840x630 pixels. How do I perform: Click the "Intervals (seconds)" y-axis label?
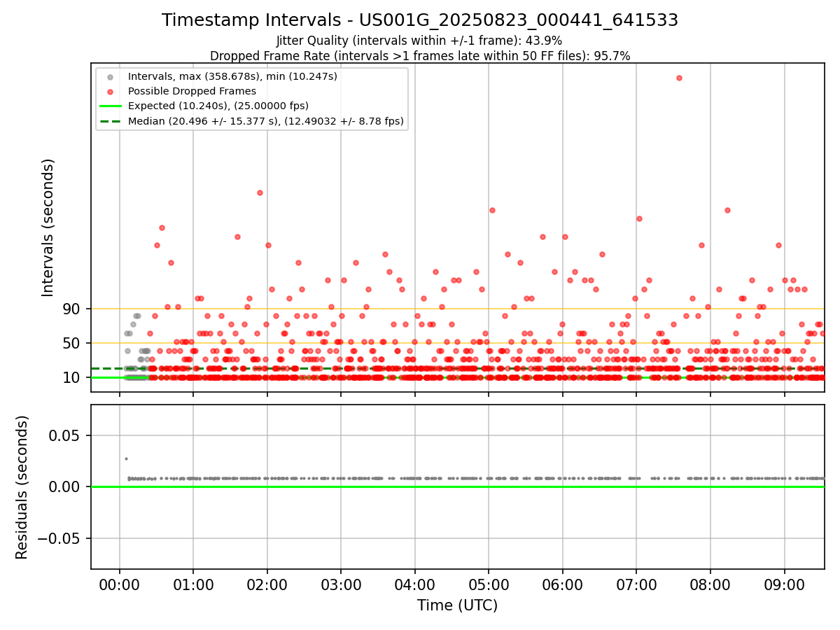48,227
